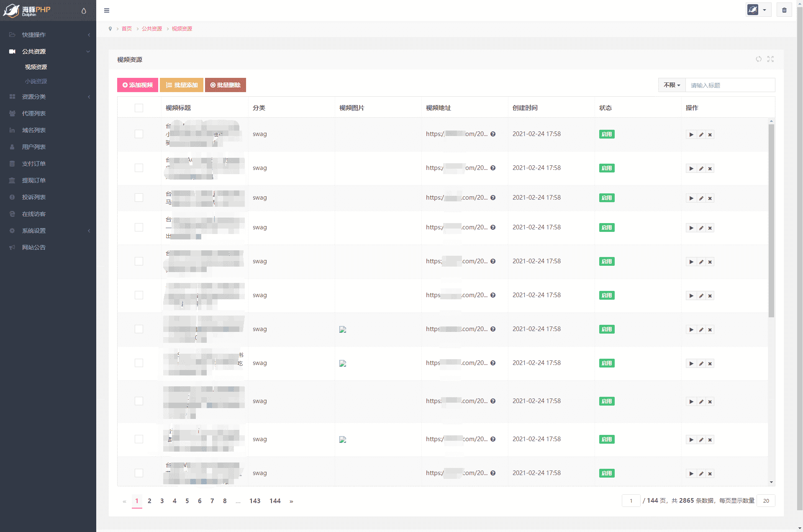803x532 pixels.
Task: Click the pencil edit icon in the second row
Action: [701, 169]
